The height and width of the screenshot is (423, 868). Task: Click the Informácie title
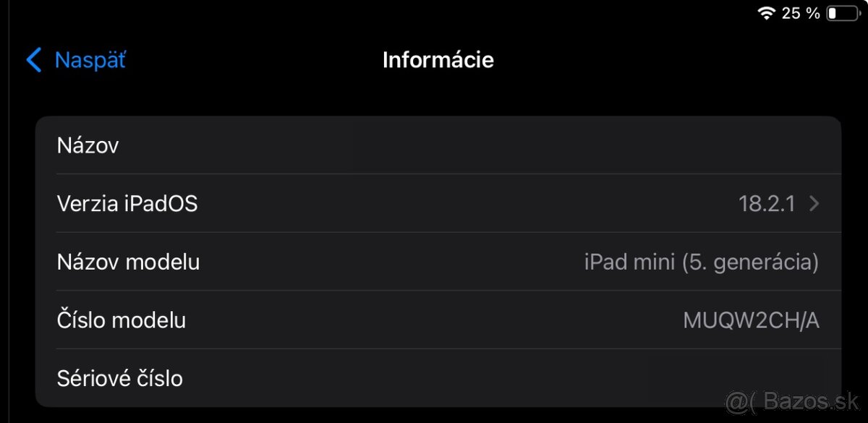[438, 60]
